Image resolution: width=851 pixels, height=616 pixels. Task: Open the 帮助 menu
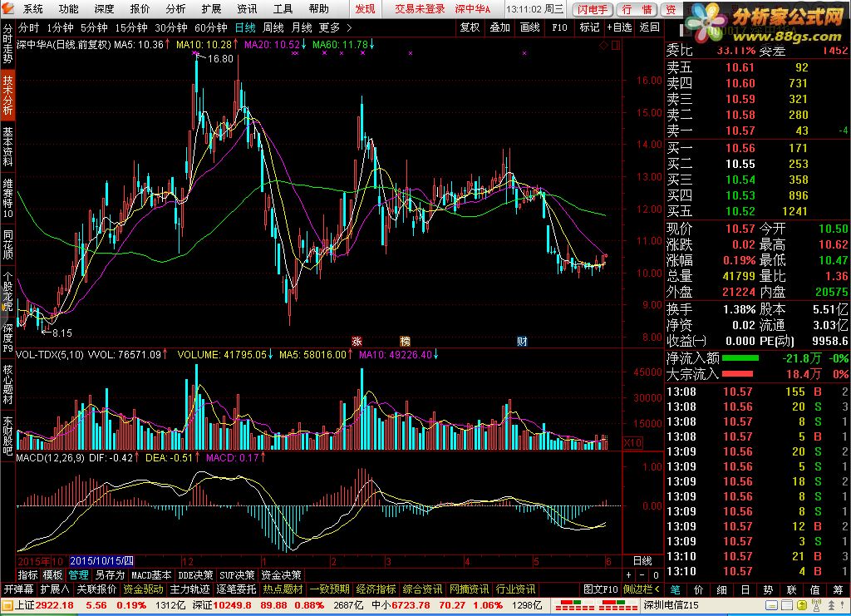(318, 8)
